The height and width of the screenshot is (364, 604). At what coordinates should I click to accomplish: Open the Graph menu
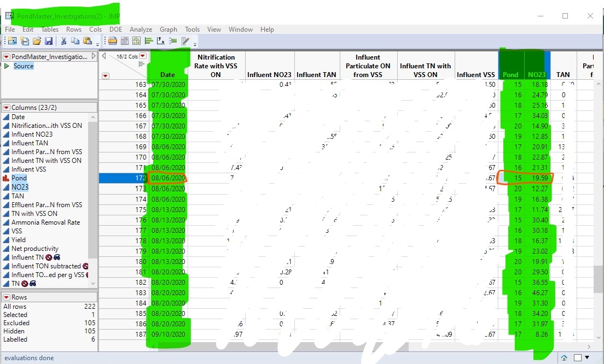(x=169, y=30)
